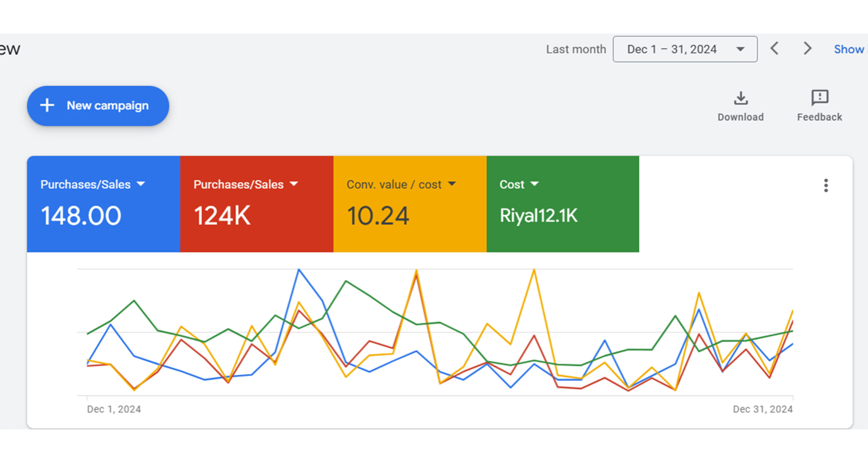Expand the Cost metric dropdown arrow
The image size is (868, 463).
tap(534, 184)
